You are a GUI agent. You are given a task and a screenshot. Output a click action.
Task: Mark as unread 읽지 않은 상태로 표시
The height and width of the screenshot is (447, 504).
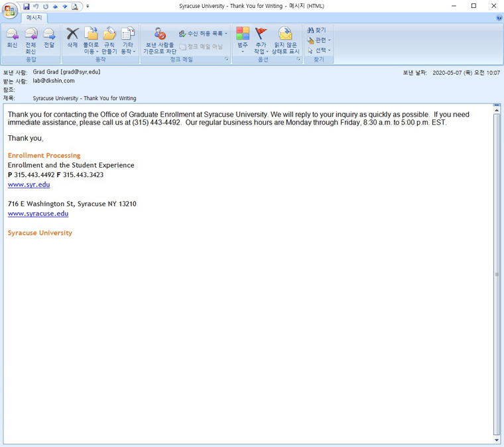click(x=285, y=41)
